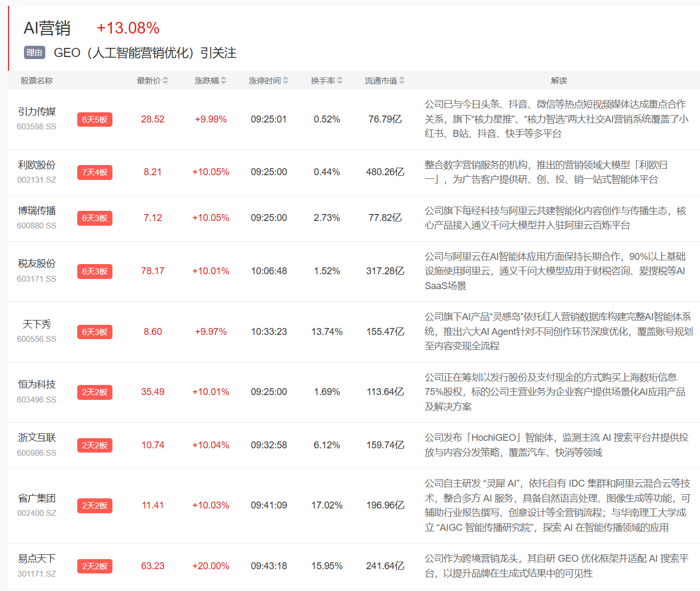Screen dimensions: 700x591
Task: Click the 理由 tag badge
Action: pyautogui.click(x=35, y=53)
